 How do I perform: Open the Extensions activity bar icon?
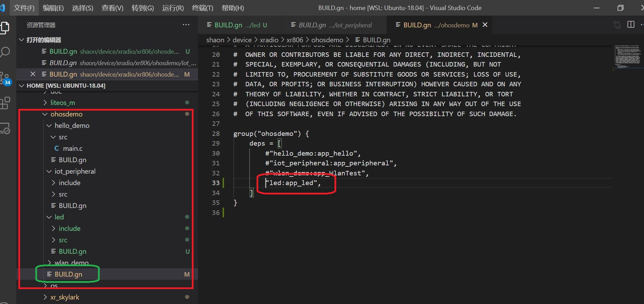[x=5, y=103]
